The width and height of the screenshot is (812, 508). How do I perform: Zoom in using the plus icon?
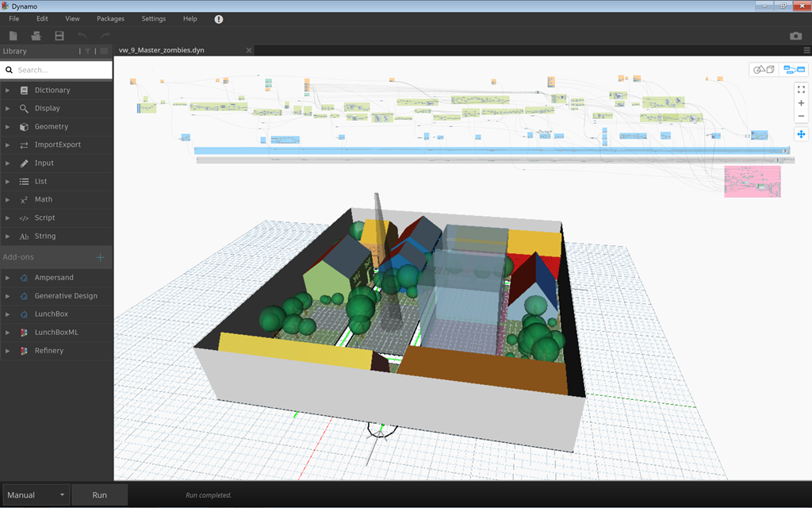[x=801, y=103]
